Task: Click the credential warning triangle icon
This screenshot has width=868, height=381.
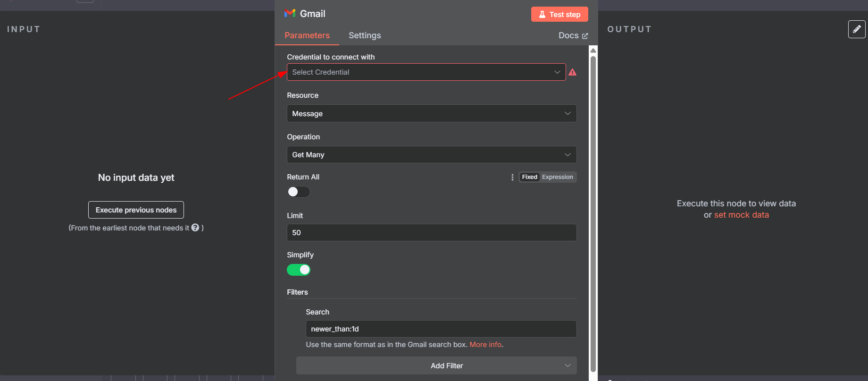Action: point(572,72)
